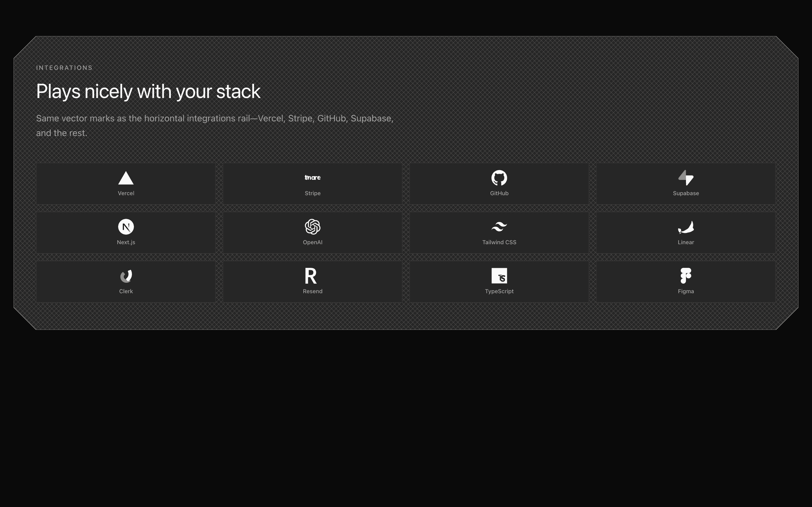Select the Tailwind CSS waves icon
812x507 pixels.
(499, 226)
